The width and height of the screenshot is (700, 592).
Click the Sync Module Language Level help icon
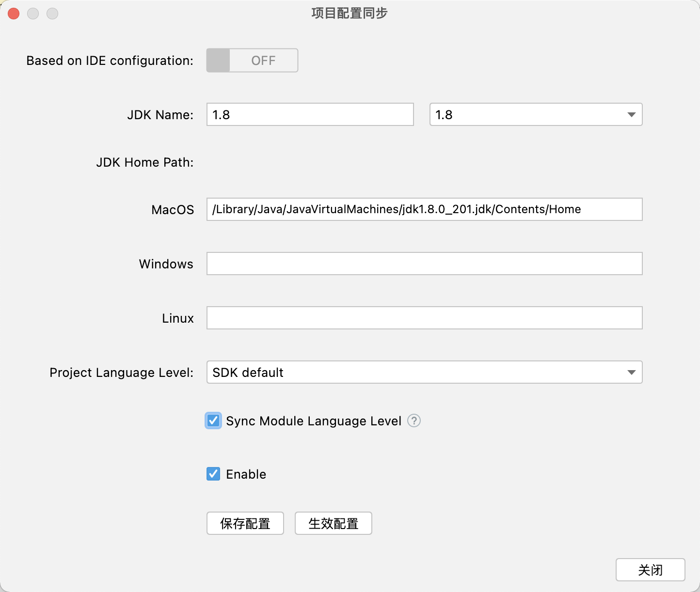[x=414, y=421]
